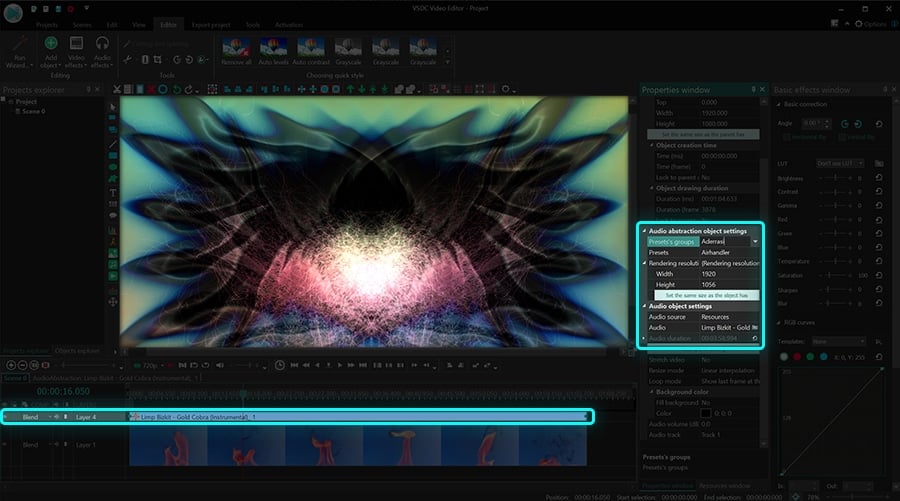Open the LUT dropdown
Screen dimensions: 900x501
tap(840, 164)
